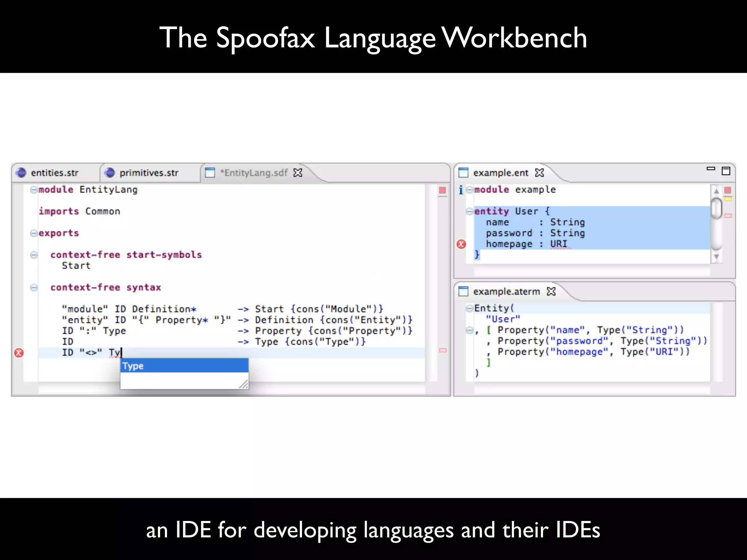The width and height of the screenshot is (747, 560).
Task: Activate the example.ent tab
Action: 501,173
